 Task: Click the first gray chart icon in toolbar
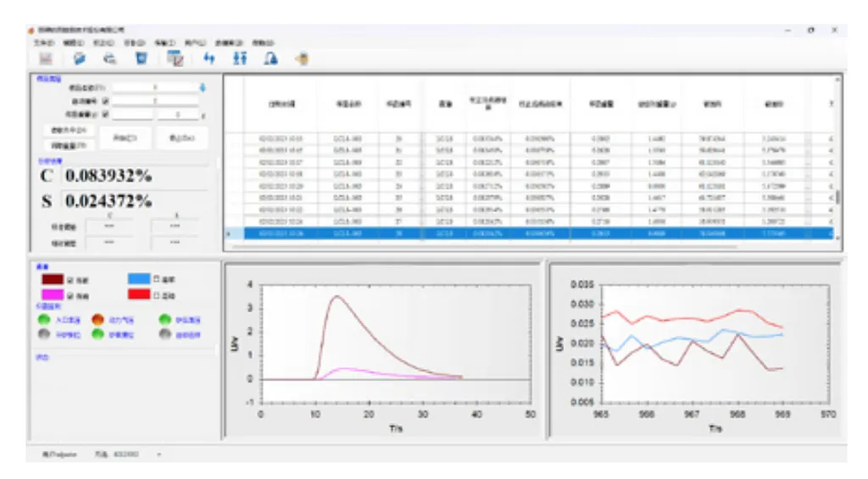click(x=46, y=58)
